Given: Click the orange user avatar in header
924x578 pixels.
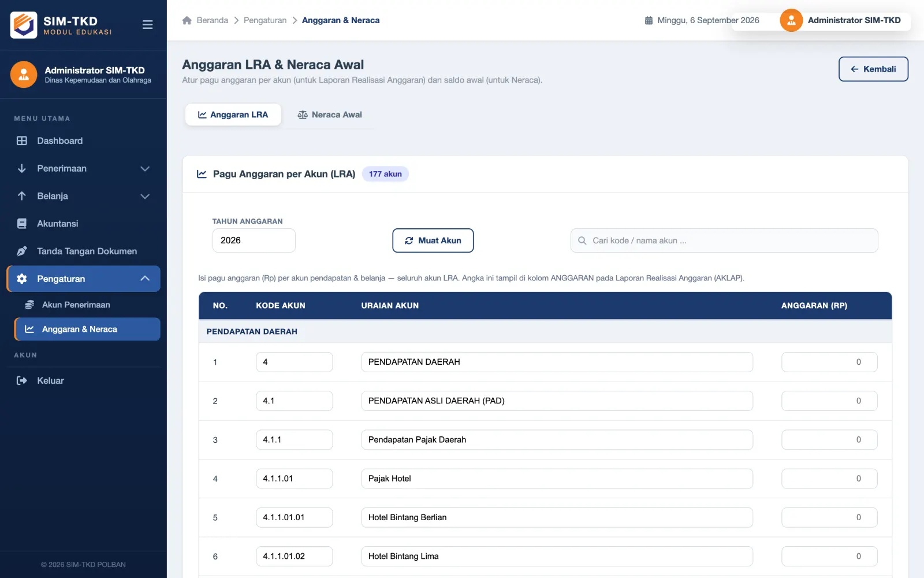Looking at the screenshot, I should 791,20.
